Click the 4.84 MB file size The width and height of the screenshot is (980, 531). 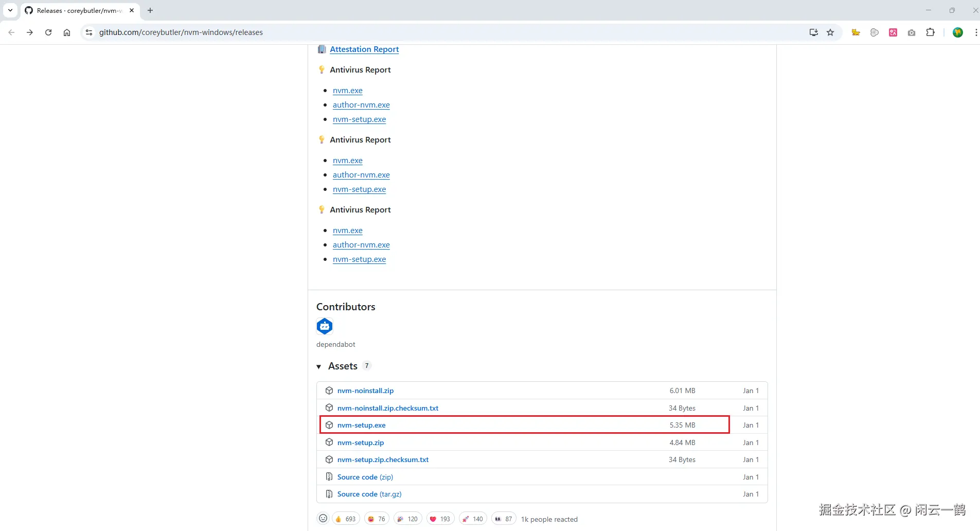(682, 442)
